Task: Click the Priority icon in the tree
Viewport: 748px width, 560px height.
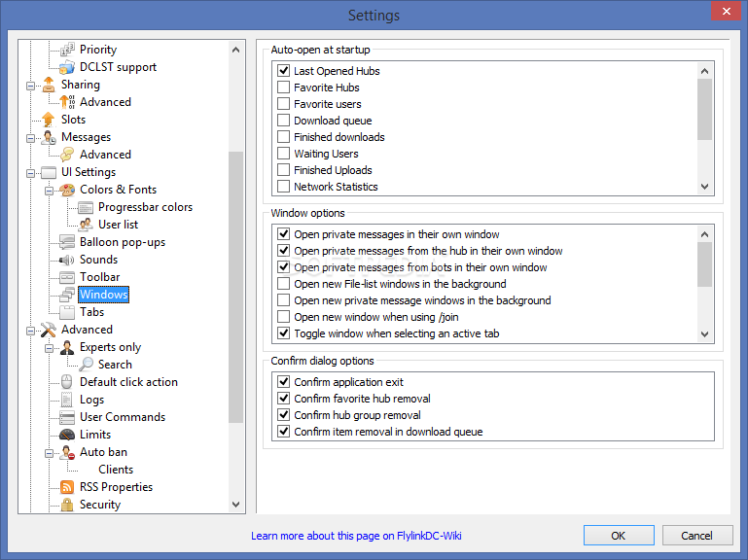Action: point(67,50)
